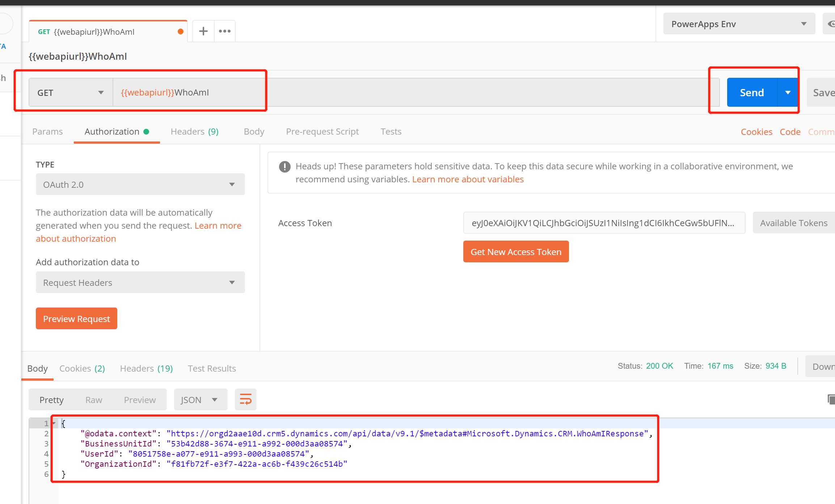Open the JSON response format dropdown
Screen dimensions: 835x504
click(x=201, y=400)
